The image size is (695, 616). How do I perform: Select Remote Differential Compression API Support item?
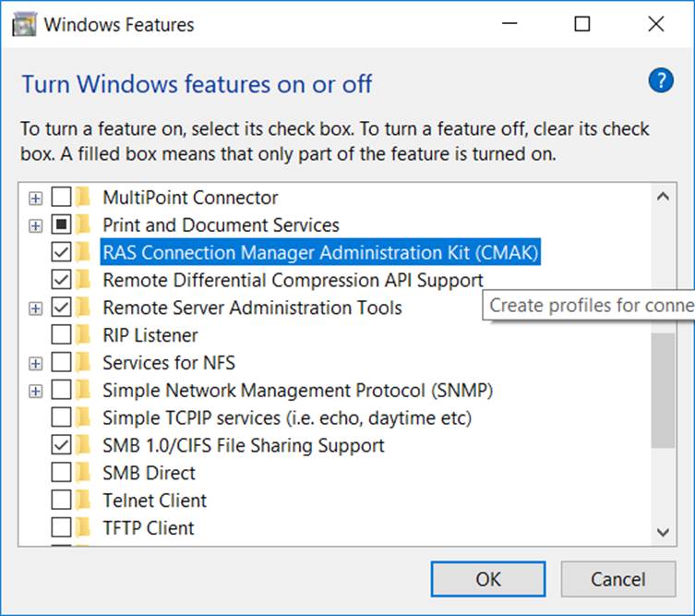point(293,280)
